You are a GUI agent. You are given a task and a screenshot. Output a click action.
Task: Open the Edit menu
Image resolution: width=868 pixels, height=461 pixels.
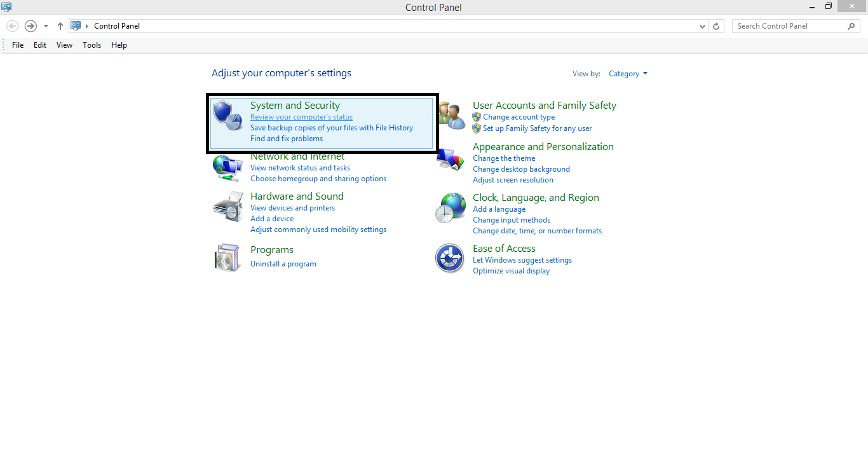pyautogui.click(x=40, y=45)
